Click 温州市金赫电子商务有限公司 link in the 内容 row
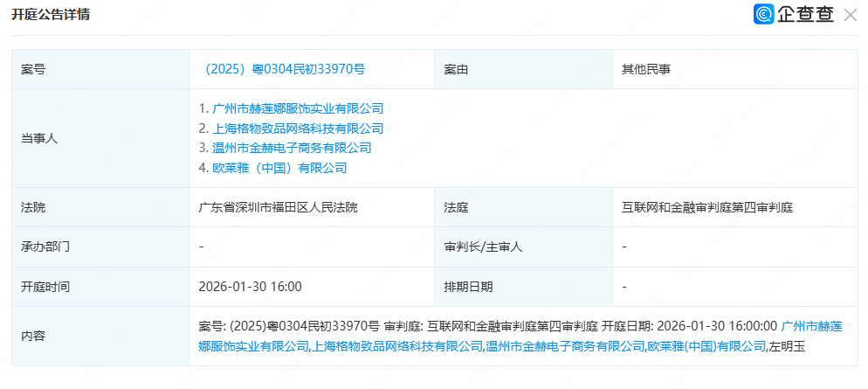The height and width of the screenshot is (389, 868). coord(565,346)
